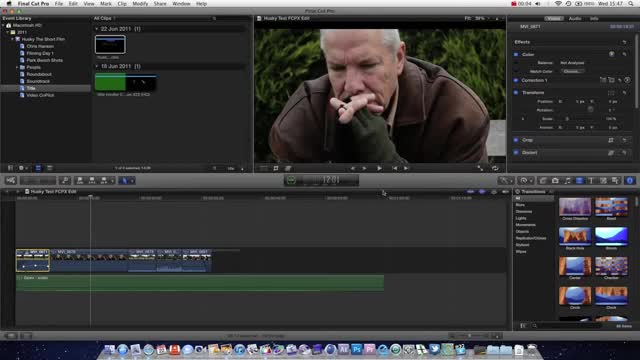Screen dimensions: 640x360
Task: Toggle loop playback in viewer
Action: [x=495, y=168]
